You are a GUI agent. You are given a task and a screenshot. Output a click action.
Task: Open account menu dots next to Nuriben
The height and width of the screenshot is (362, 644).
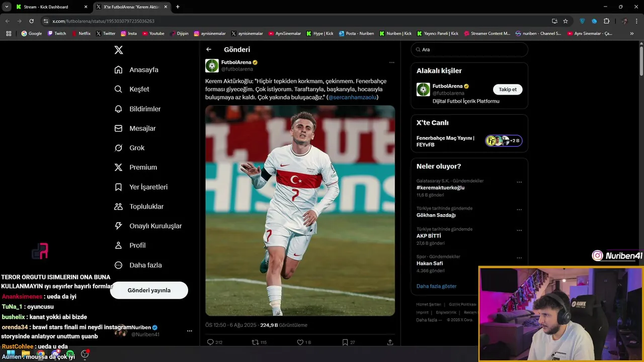(x=189, y=331)
